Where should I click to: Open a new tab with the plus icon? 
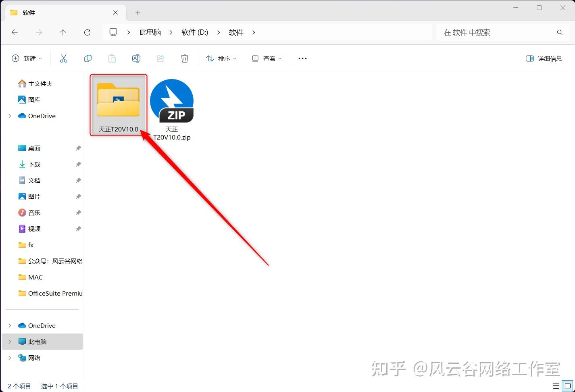click(137, 13)
